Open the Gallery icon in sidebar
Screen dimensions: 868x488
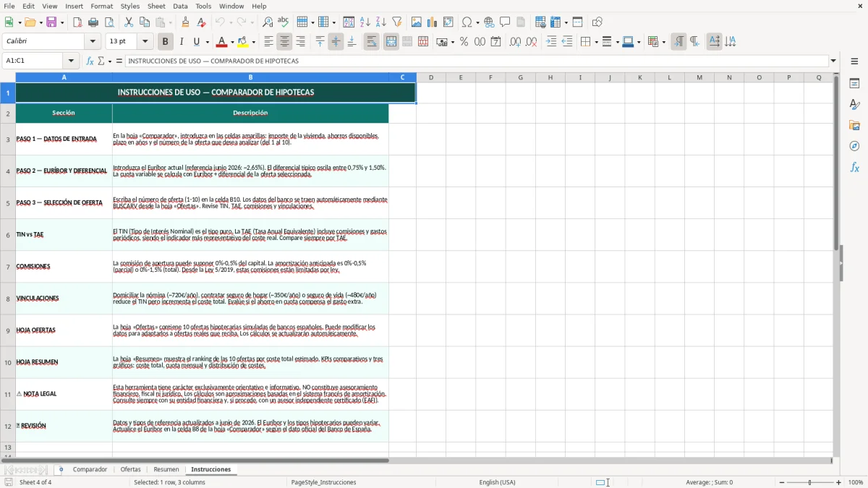[x=854, y=125]
